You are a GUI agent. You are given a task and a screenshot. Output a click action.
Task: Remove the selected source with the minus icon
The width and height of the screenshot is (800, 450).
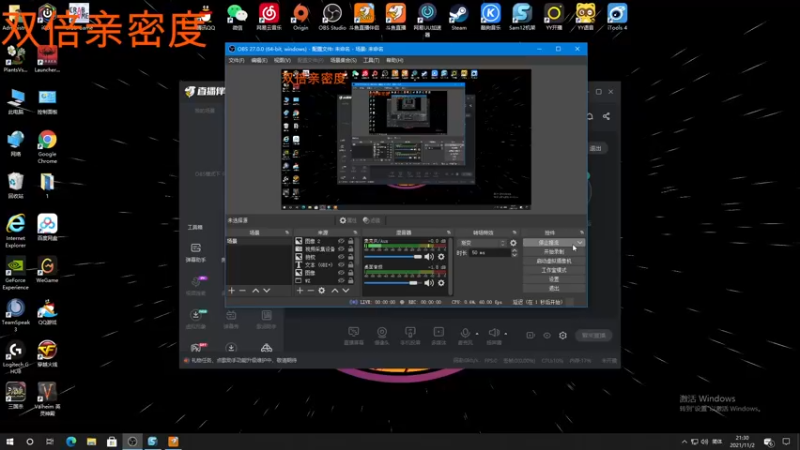pos(311,290)
